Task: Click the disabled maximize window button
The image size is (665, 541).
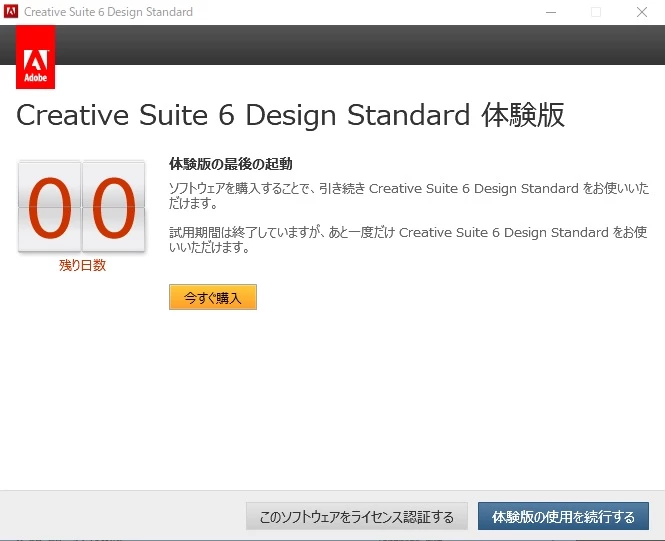Action: click(596, 12)
